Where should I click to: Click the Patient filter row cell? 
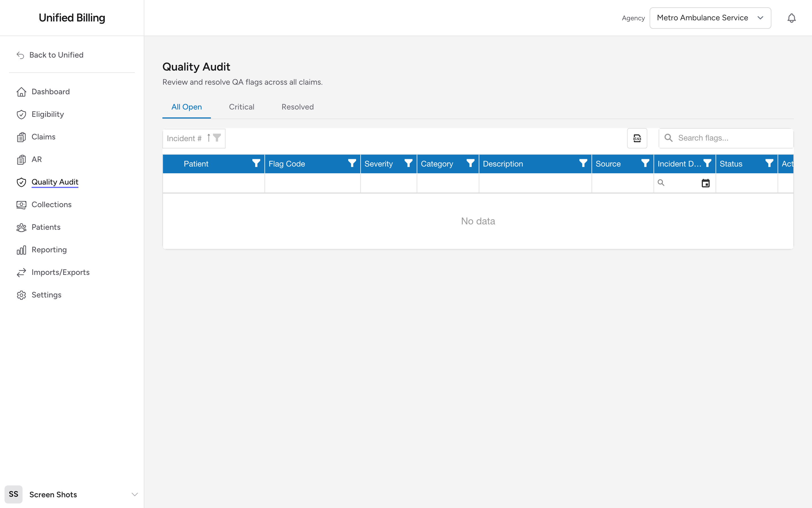click(x=214, y=183)
